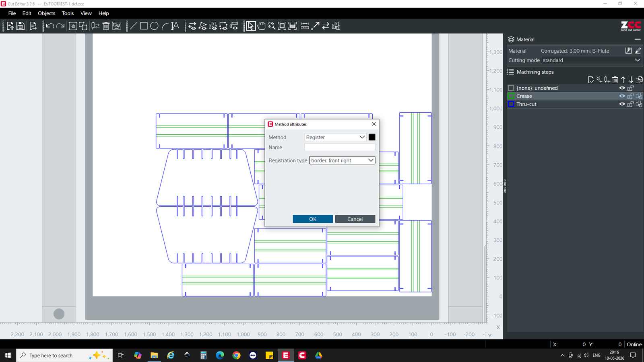The height and width of the screenshot is (362, 644).
Task: Copy machining steps icon
Action: pyautogui.click(x=639, y=80)
